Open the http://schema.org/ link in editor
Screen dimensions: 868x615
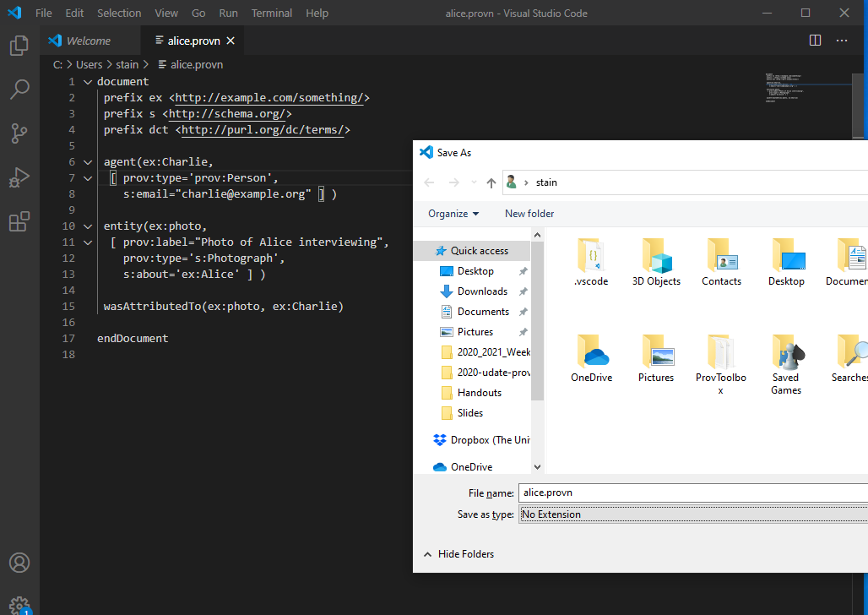click(227, 113)
